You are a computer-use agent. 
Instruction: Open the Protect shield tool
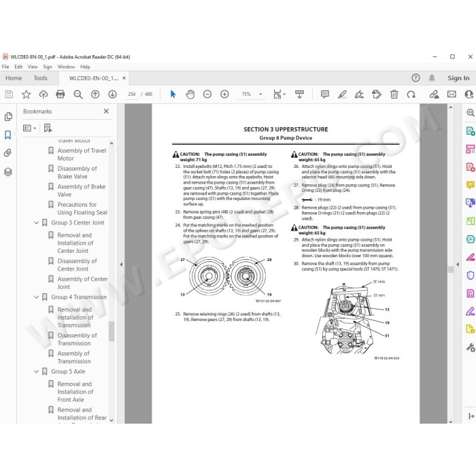[x=471, y=275]
